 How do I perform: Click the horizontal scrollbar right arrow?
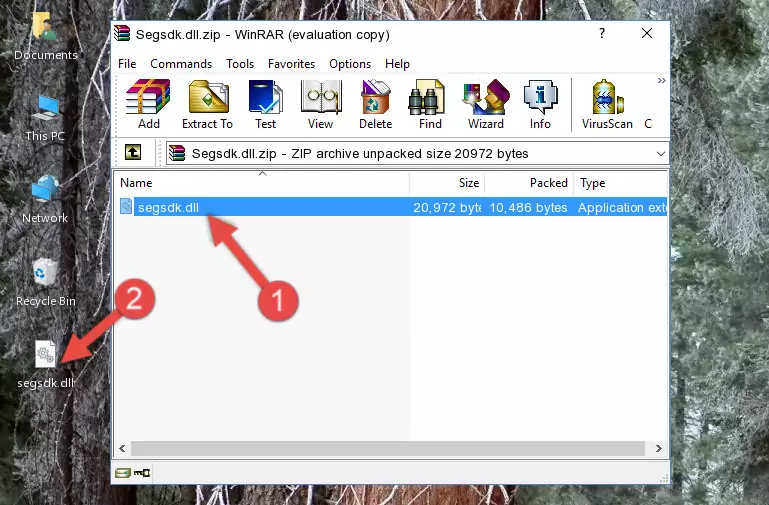[659, 448]
